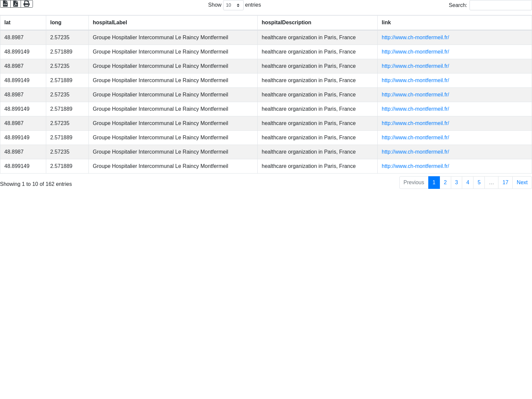This screenshot has width=532, height=399.
Task: Go to pagination page 2
Action: click(445, 183)
